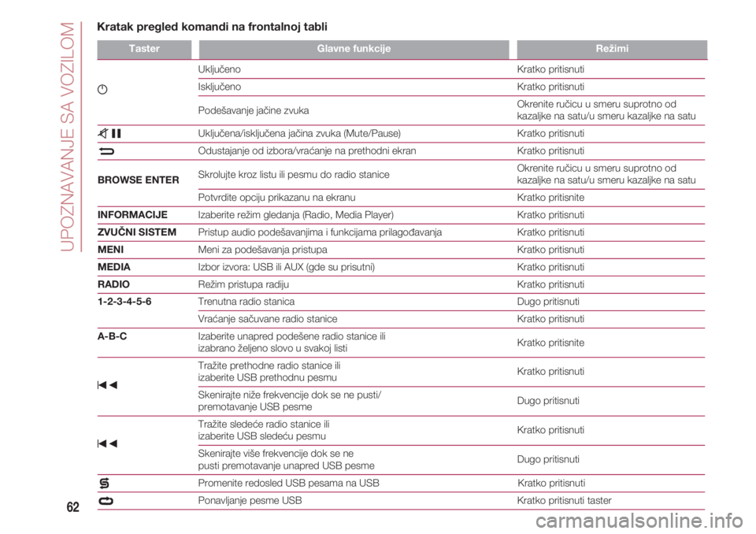Open the carmanualsonline.info watermark link
Image resolution: width=756 pixels, height=534 pixels.
click(639, 521)
